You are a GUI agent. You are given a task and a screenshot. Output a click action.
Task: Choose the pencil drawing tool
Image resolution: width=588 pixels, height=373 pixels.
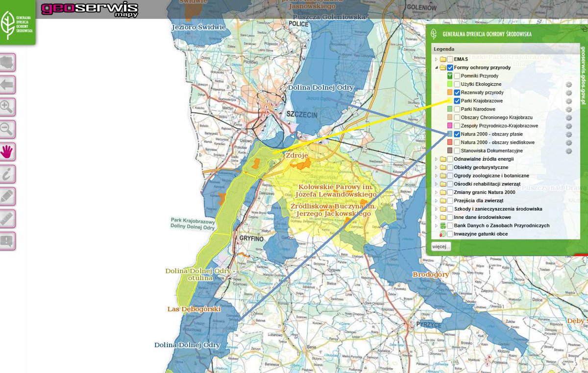(8, 197)
